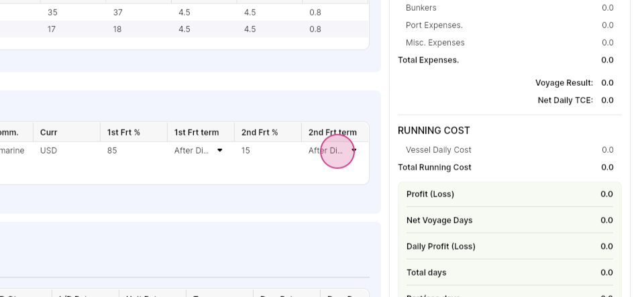Click the 'Net Daily TCE:' label
Screen dimensions: 644x297
pos(566,100)
